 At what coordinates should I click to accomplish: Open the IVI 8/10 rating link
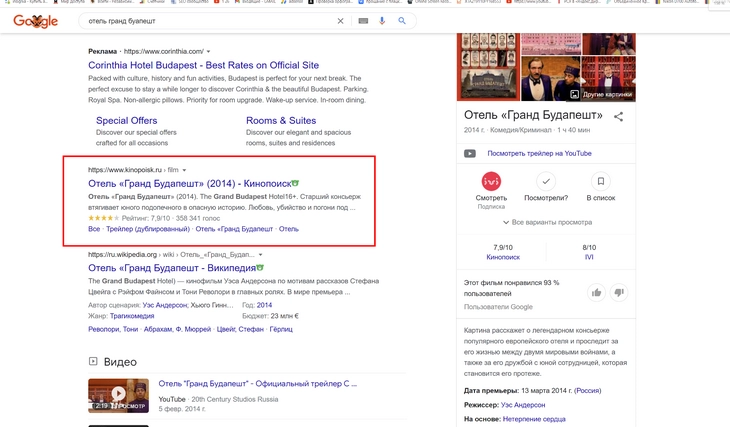click(x=589, y=257)
